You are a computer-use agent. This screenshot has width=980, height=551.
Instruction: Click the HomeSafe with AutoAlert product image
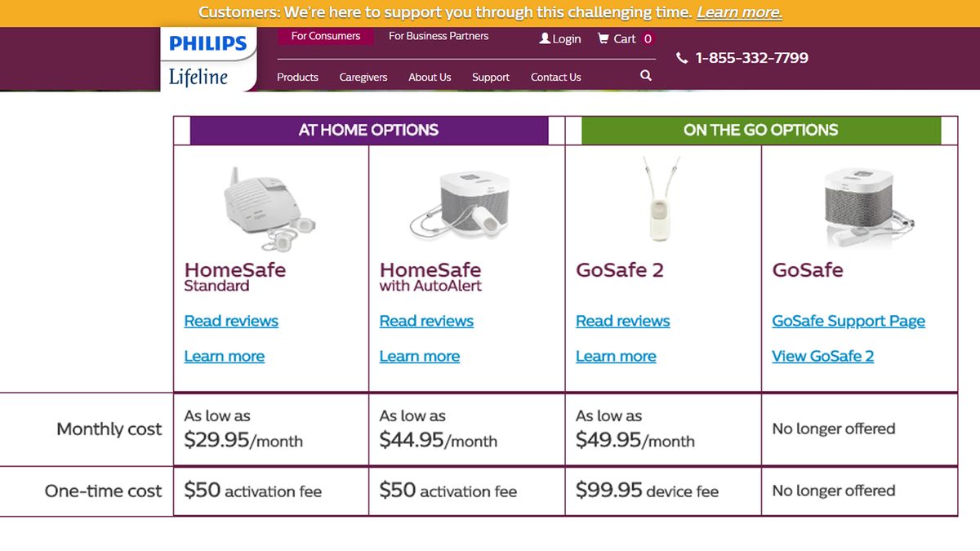[462, 207]
